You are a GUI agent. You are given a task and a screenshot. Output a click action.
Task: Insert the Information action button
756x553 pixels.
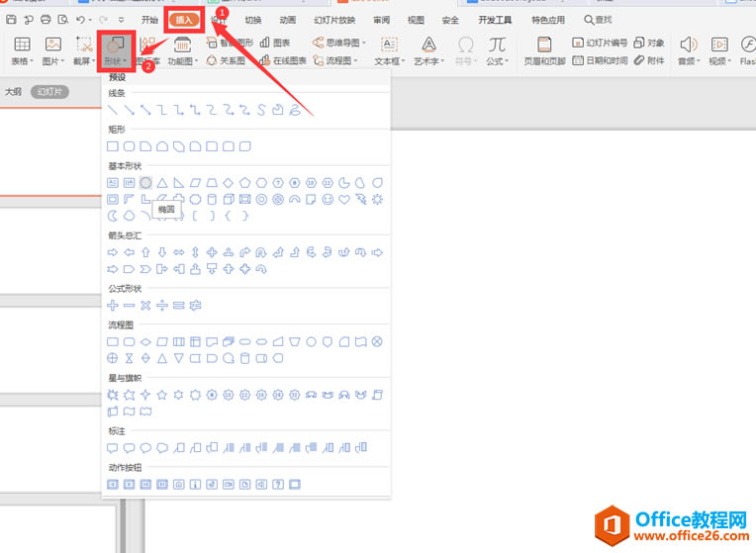point(195,484)
